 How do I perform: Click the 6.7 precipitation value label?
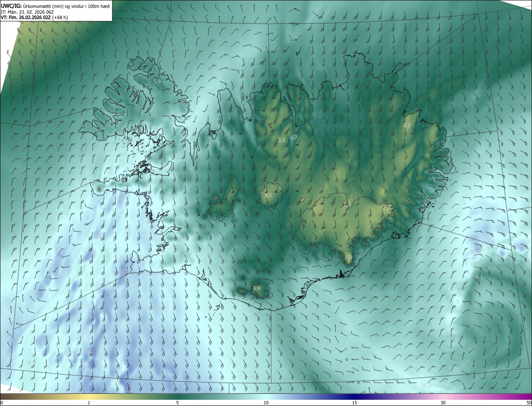tap(294, 137)
